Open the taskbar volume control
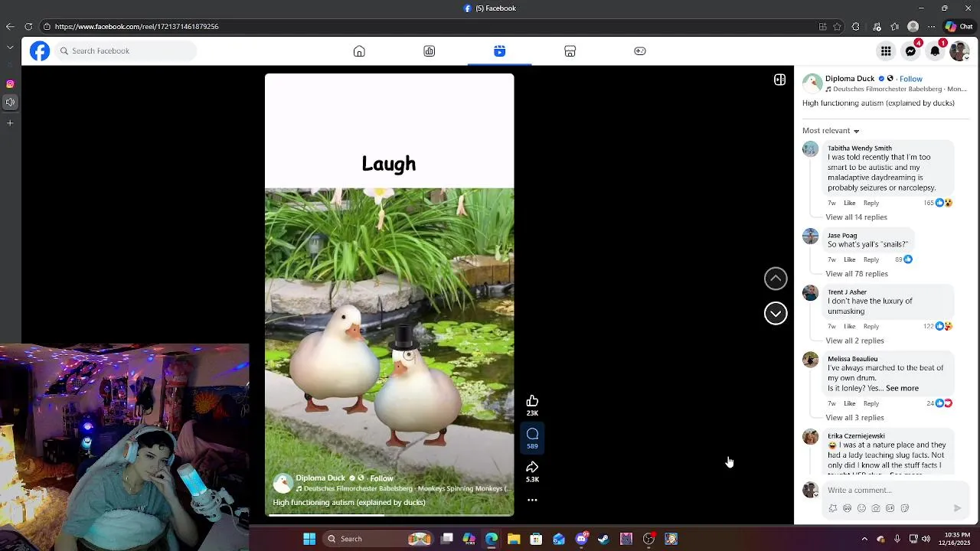This screenshot has height=551, width=980. [x=926, y=539]
